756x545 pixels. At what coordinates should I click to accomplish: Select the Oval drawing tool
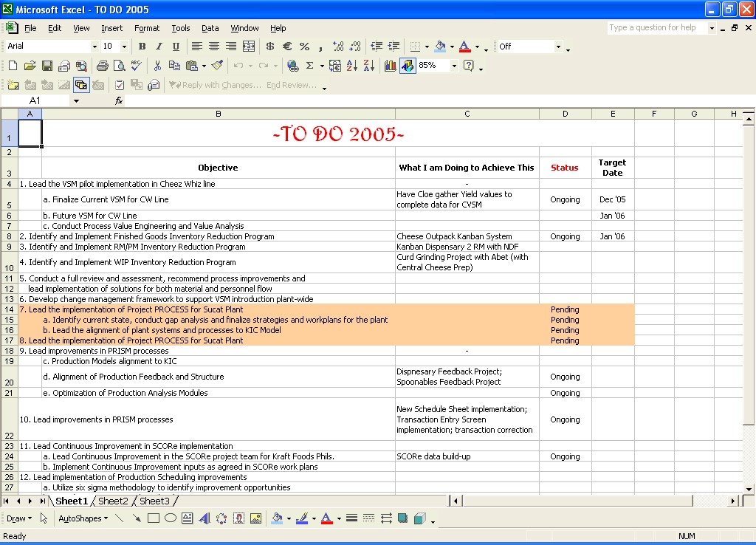click(x=171, y=518)
